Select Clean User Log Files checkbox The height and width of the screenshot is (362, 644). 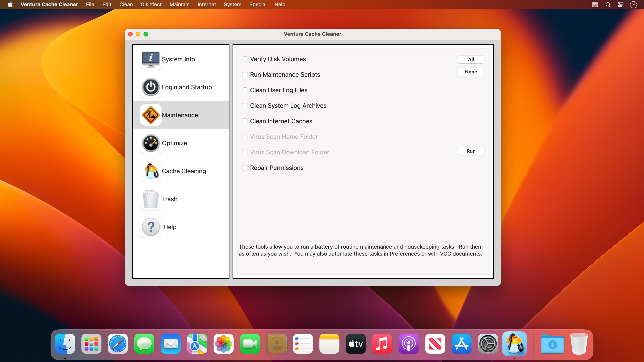click(245, 90)
